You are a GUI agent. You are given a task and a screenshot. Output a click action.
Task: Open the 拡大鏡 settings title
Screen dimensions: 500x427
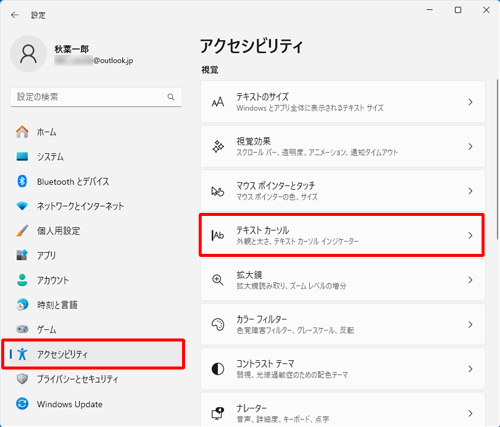(249, 275)
